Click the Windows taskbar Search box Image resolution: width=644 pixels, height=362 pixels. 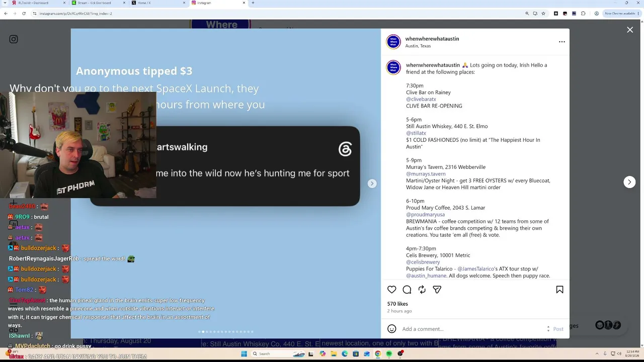pyautogui.click(x=279, y=354)
